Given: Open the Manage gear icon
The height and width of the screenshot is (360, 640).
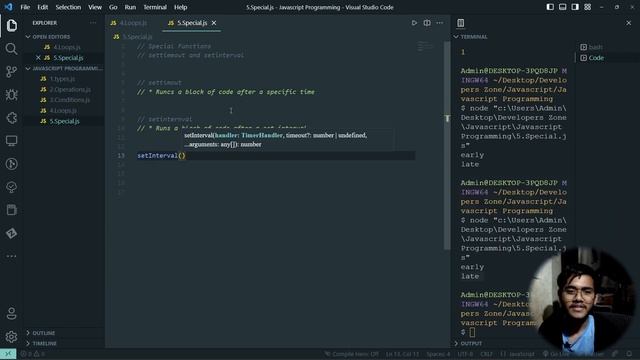Looking at the screenshot, I should (11, 337).
